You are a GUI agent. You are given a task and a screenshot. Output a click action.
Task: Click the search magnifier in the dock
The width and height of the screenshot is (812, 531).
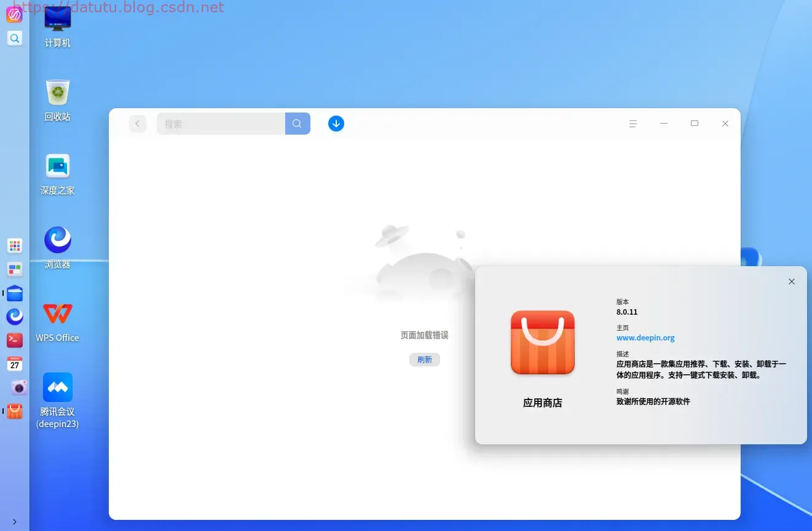click(15, 38)
